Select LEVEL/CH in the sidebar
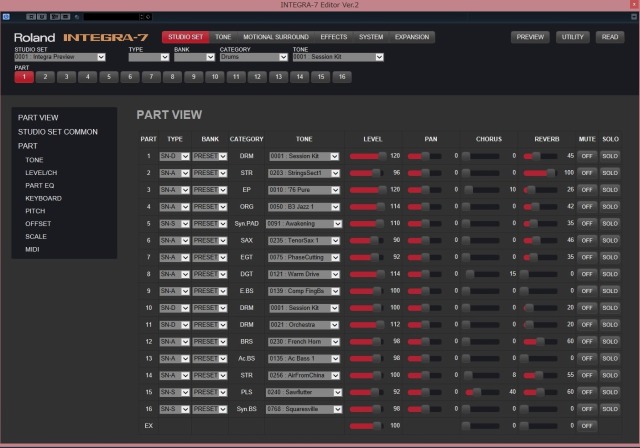 coord(41,173)
